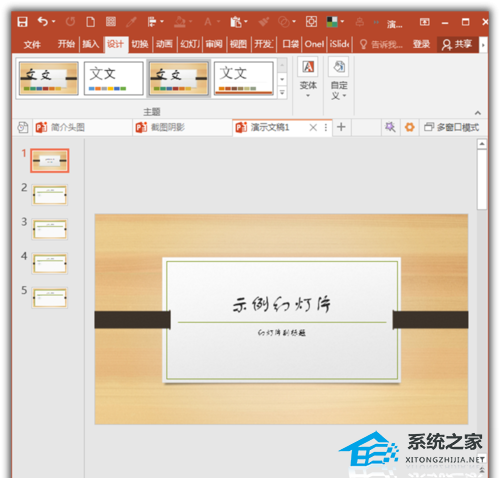Add a new document tab with plus

pos(341,127)
